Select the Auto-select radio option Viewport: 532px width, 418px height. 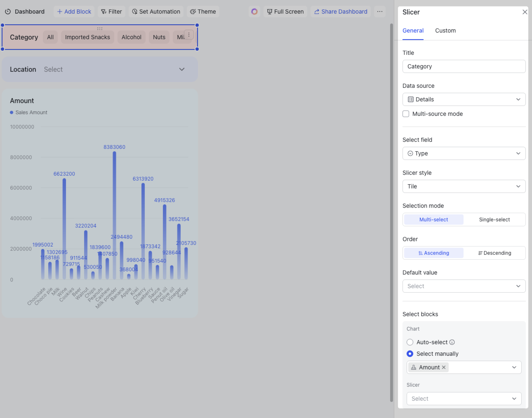[410, 342]
